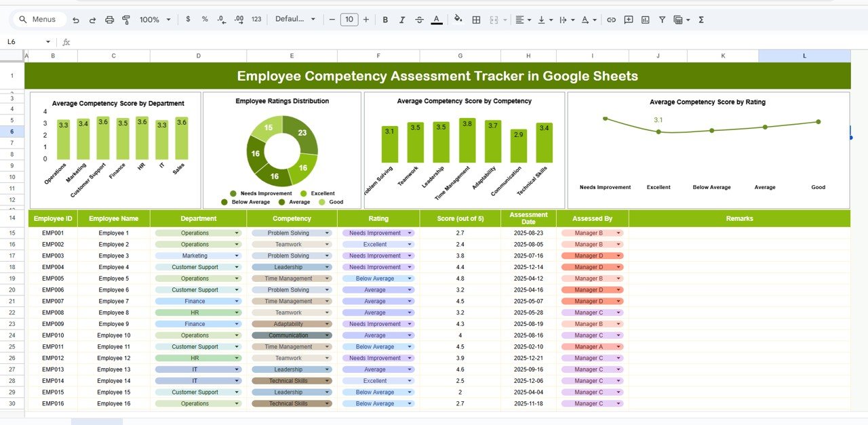This screenshot has height=425, width=868.
Task: Open the Functions (Σ) icon
Action: coord(701,19)
